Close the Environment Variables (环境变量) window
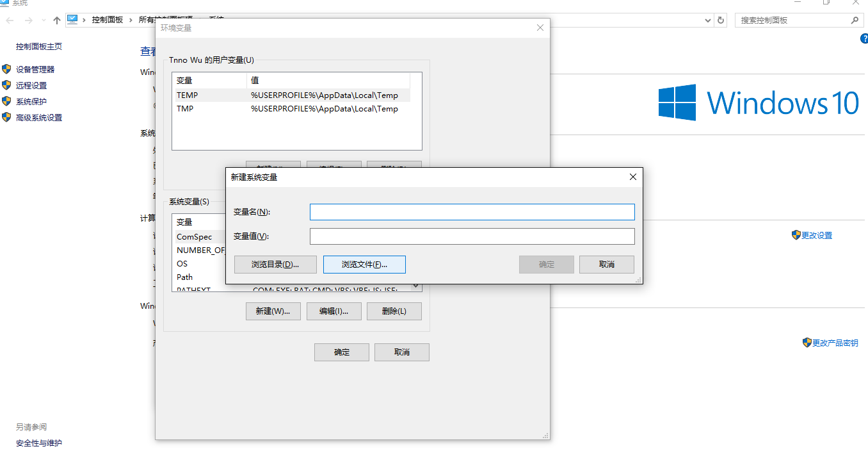The height and width of the screenshot is (458, 868). pos(540,28)
